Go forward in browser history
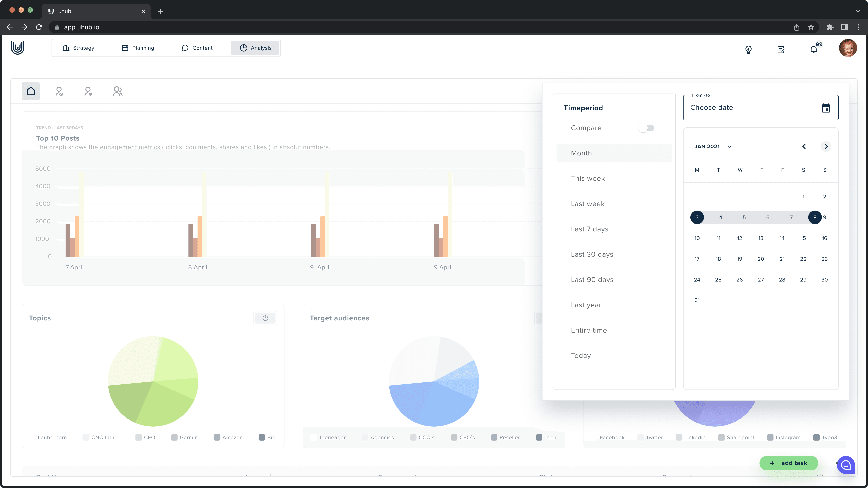868x488 pixels. click(x=25, y=27)
